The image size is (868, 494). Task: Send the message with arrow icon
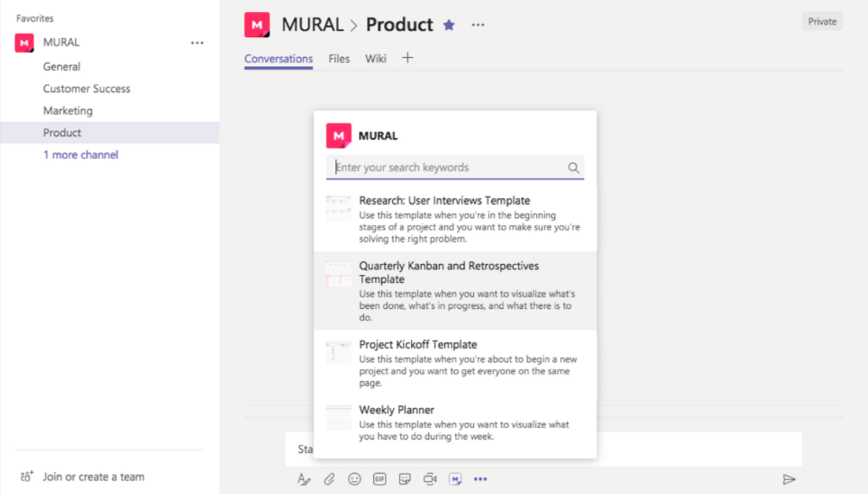(x=789, y=479)
